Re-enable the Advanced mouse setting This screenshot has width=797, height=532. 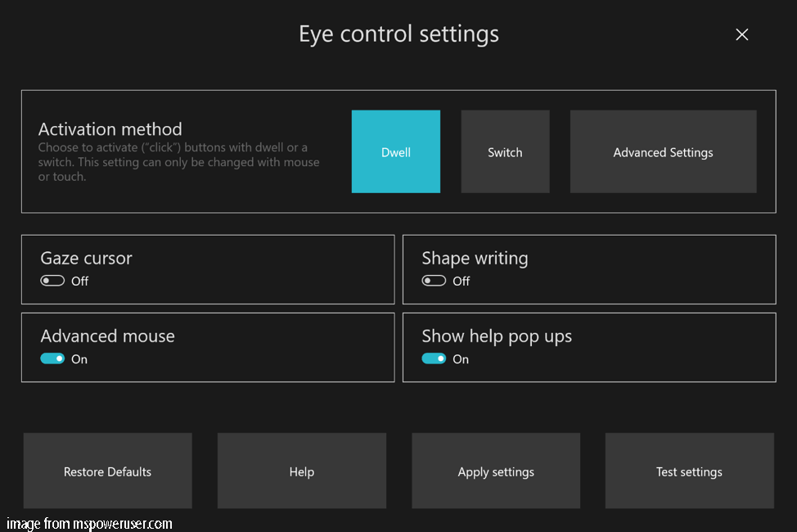tap(52, 358)
